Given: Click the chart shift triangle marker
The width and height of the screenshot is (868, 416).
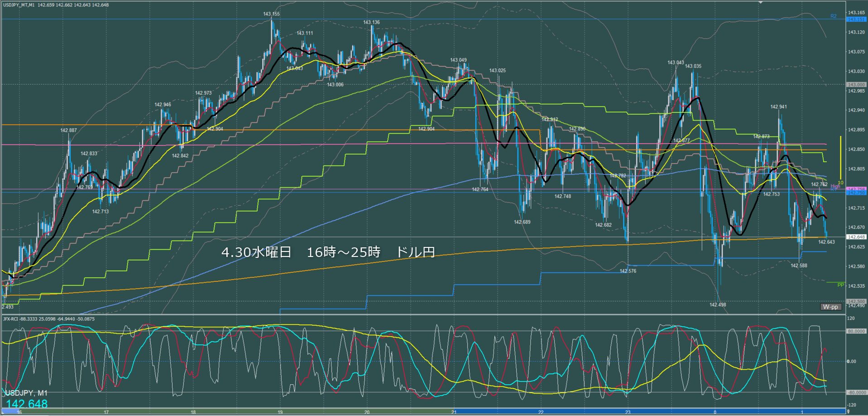Looking at the screenshot, I should point(761,2).
